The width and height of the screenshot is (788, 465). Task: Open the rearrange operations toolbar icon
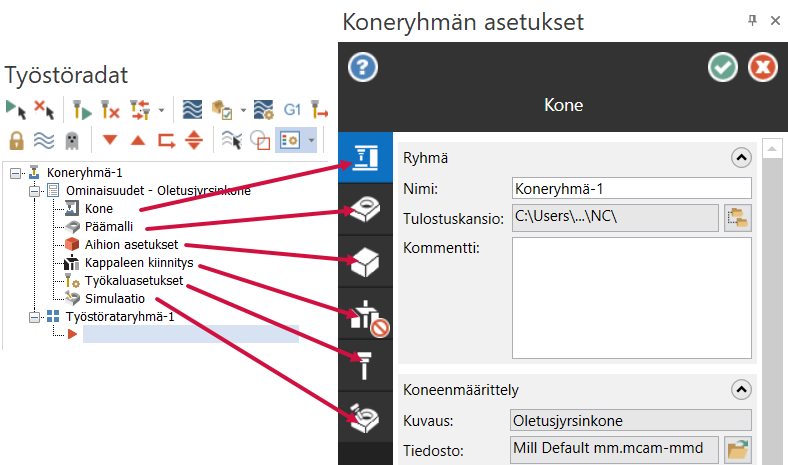[140, 109]
